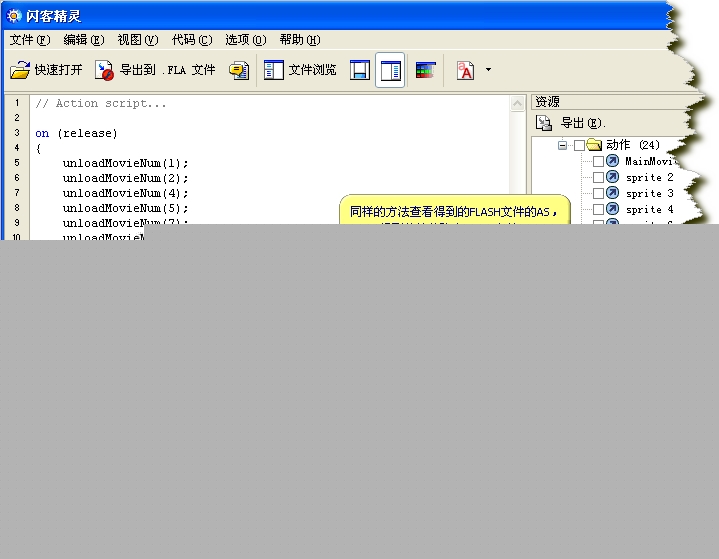Viewport: 719px width, 559px height.
Task: Collapse the 动作 tree node
Action: (563, 145)
